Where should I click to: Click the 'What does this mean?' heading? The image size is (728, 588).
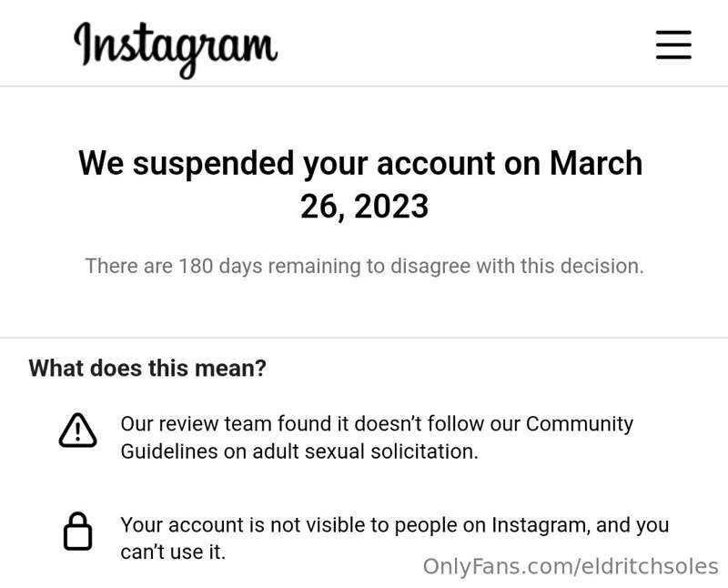coord(147,368)
